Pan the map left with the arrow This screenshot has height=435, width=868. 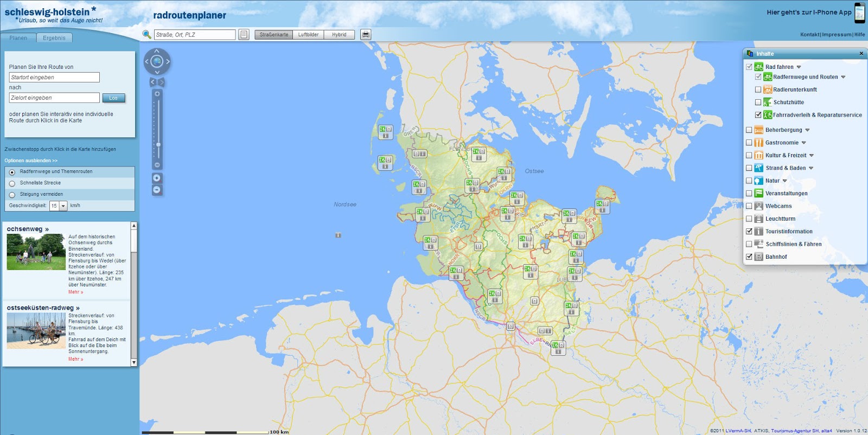click(x=146, y=61)
